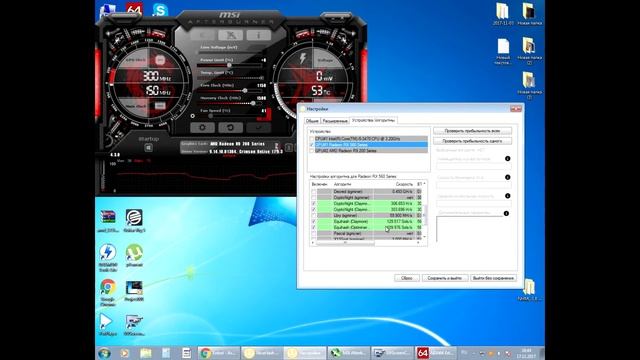640x360 pixels.
Task: Click the taskbar clock
Action: 527,353
